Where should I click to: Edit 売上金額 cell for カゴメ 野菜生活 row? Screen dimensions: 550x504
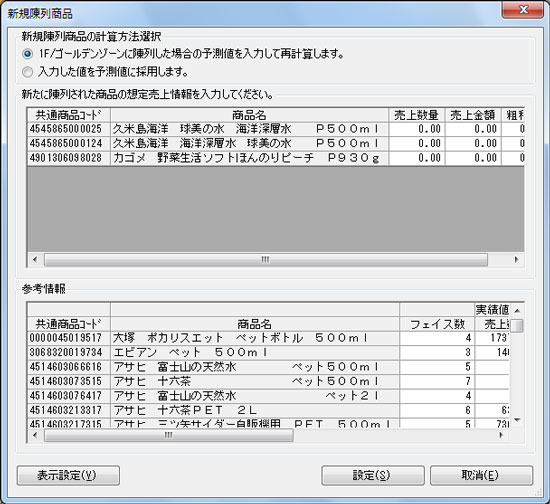pyautogui.click(x=473, y=158)
